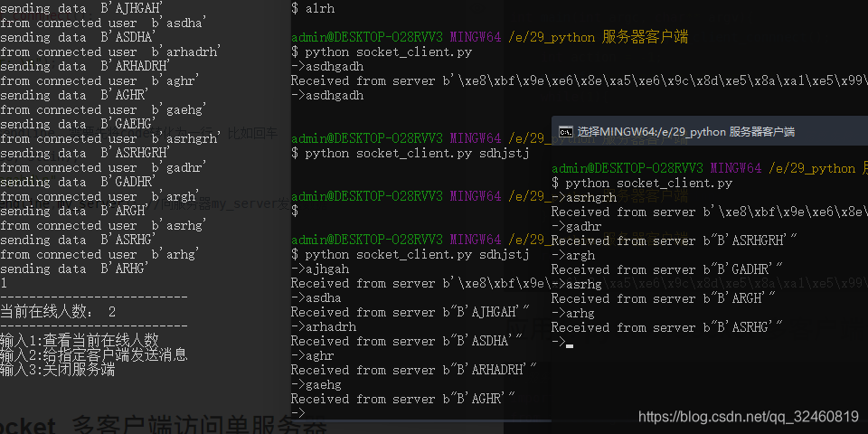Click the line from connected user b'asrhg'

(103, 225)
